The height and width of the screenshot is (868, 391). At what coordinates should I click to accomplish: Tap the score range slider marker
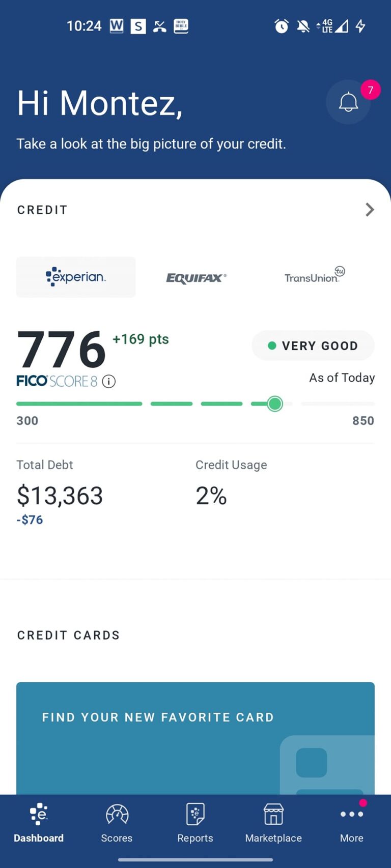click(275, 404)
